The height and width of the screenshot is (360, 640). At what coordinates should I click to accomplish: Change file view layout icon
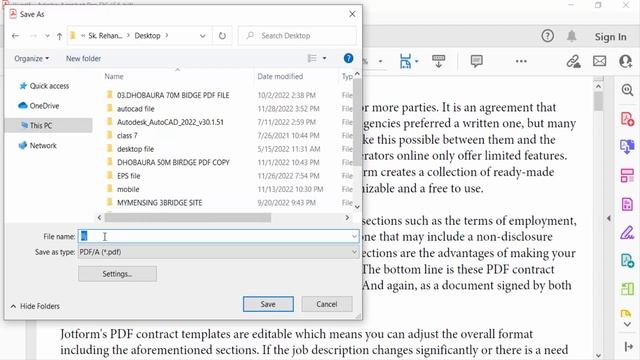pos(312,58)
